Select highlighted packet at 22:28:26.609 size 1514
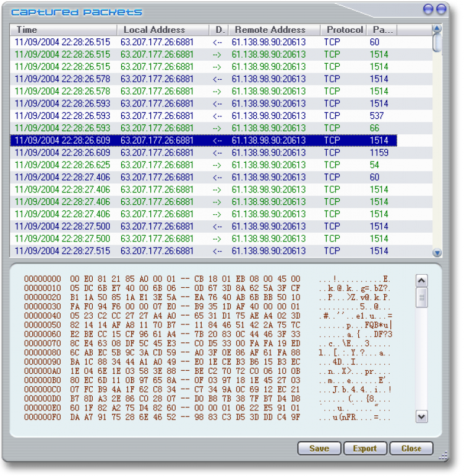 coord(204,141)
